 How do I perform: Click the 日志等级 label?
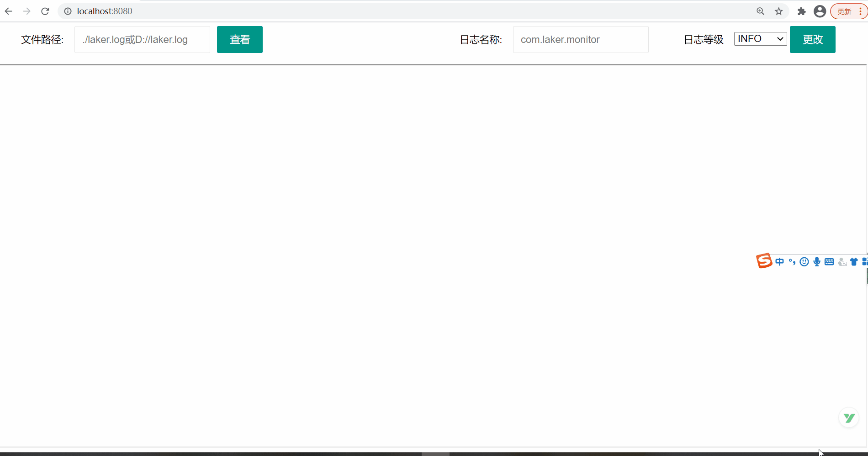point(704,40)
